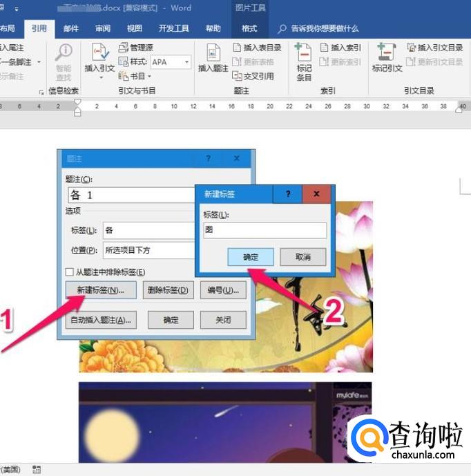The width and height of the screenshot is (471, 476).
Task: Open the Help (帮助) tab
Action: [213, 28]
